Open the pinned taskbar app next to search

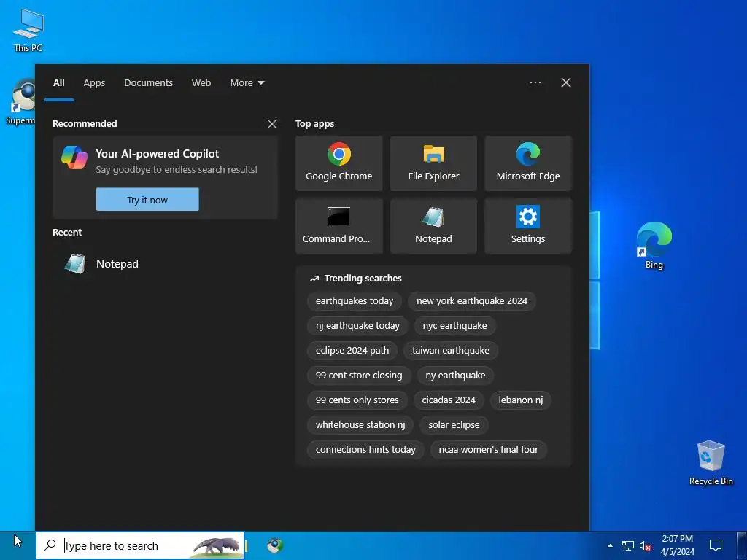[x=275, y=545]
